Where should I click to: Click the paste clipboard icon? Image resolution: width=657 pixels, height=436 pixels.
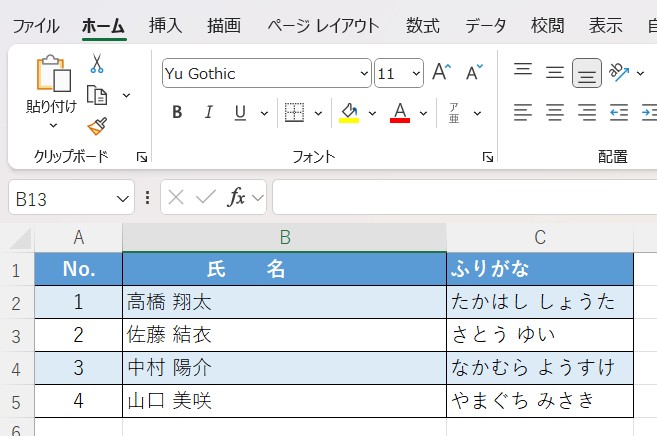click(52, 74)
